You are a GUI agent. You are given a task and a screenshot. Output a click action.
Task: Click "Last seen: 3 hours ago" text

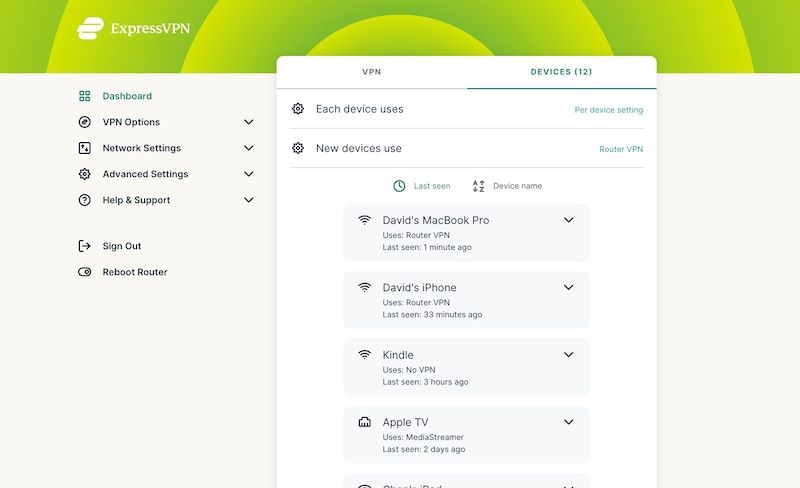(x=426, y=382)
